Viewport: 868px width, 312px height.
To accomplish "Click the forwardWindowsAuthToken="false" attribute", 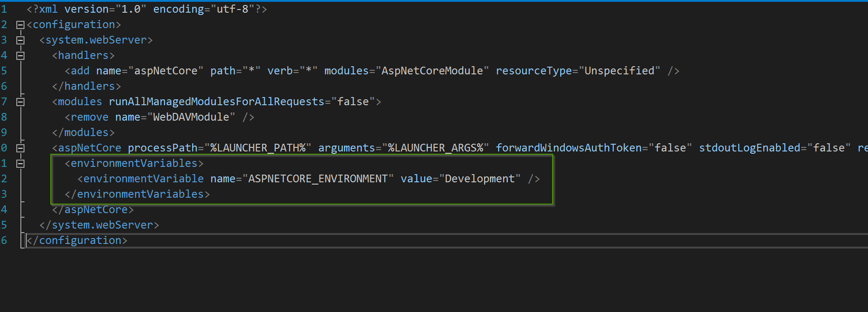I will click(x=594, y=148).
